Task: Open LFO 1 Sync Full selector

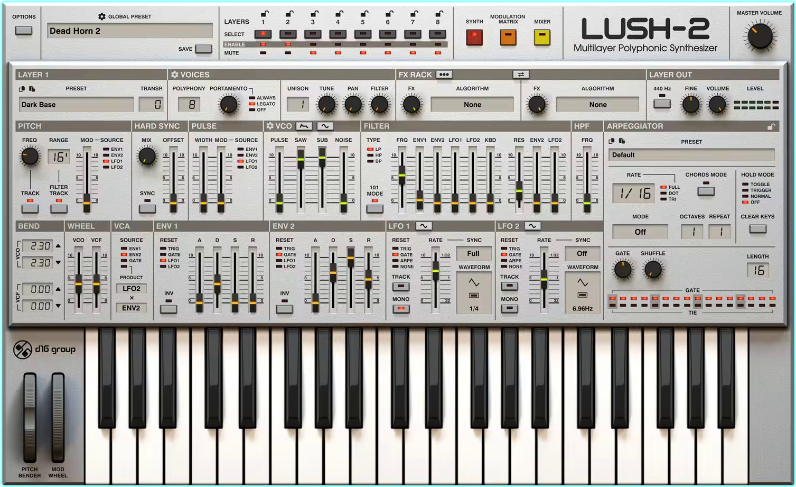Action: point(473,253)
